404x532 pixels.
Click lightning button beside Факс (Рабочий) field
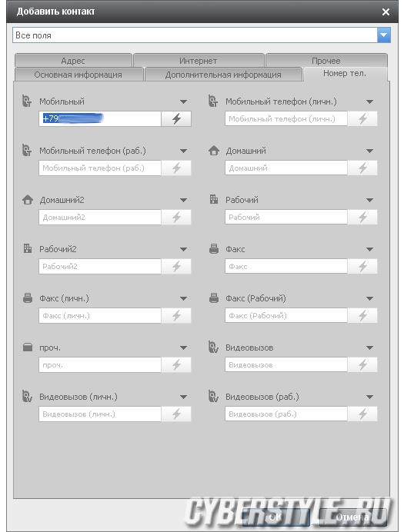pyautogui.click(x=362, y=315)
